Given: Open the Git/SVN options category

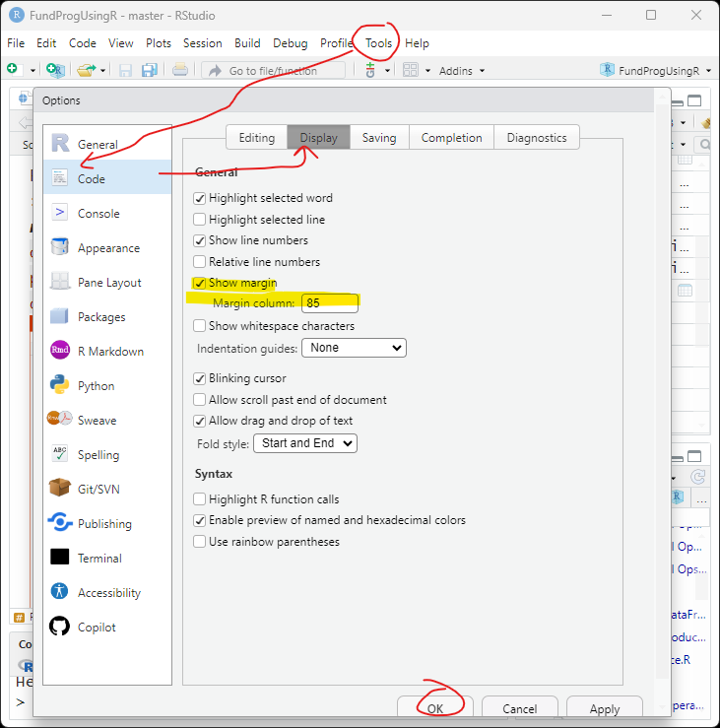Looking at the screenshot, I should coord(107,489).
